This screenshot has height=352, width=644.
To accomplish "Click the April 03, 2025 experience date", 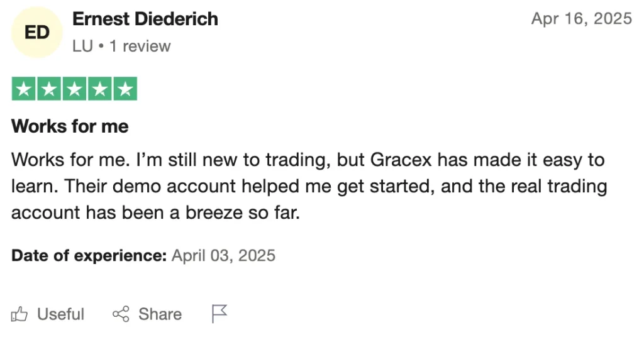I will [223, 256].
